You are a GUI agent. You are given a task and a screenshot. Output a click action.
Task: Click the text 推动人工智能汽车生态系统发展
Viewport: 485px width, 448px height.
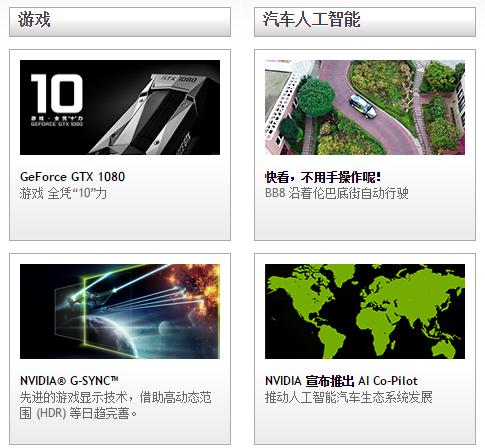pos(349,397)
